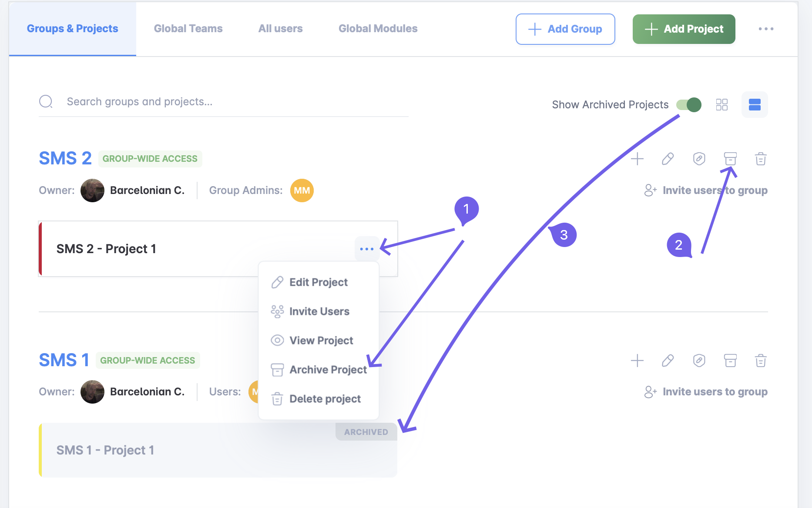Viewport: 812px width, 508px height.
Task: Switch to grid view layout icon
Action: click(x=722, y=104)
